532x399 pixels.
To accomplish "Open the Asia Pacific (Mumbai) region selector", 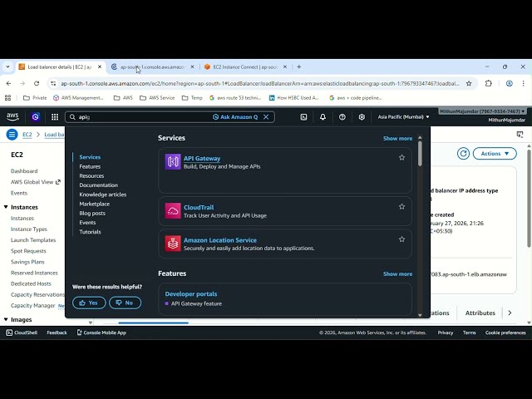I will point(403,116).
